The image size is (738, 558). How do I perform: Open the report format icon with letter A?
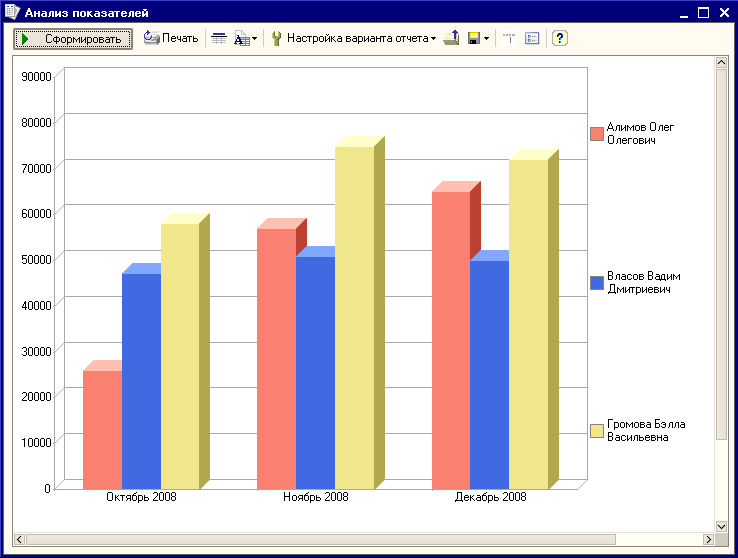[x=241, y=39]
